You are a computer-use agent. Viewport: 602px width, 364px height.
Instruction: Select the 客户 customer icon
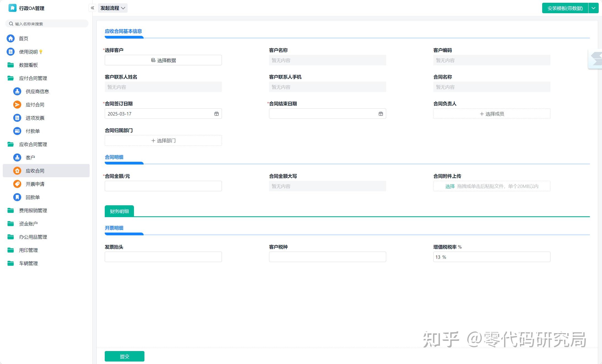pos(17,157)
